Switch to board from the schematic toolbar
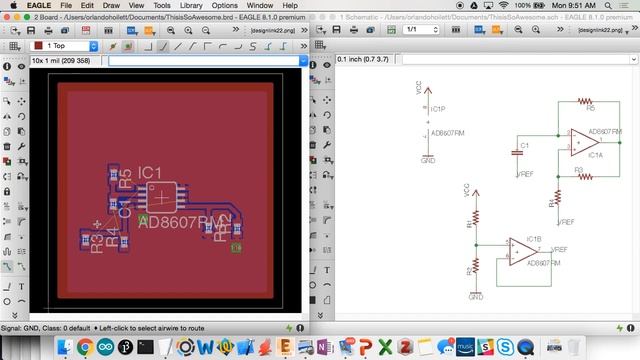This screenshot has height=360, width=640. (x=391, y=29)
